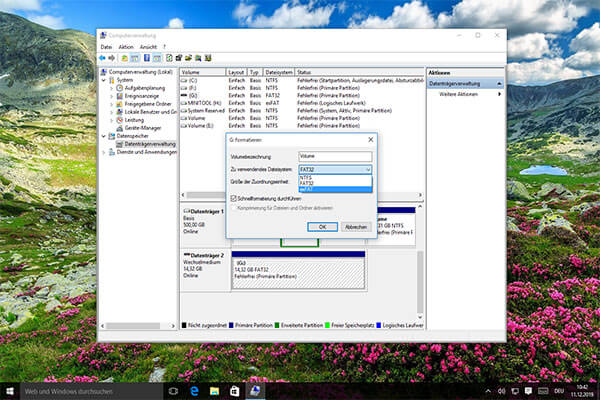The height and width of the screenshot is (400, 600).
Task: Choose exFAT in the file system list
Action: 335,189
